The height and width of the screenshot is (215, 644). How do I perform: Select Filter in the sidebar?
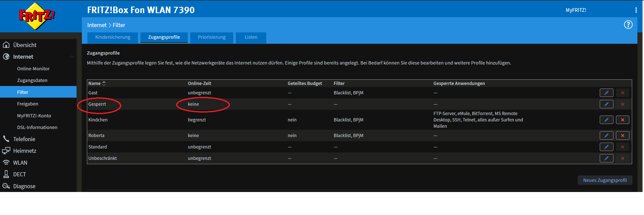38,92
